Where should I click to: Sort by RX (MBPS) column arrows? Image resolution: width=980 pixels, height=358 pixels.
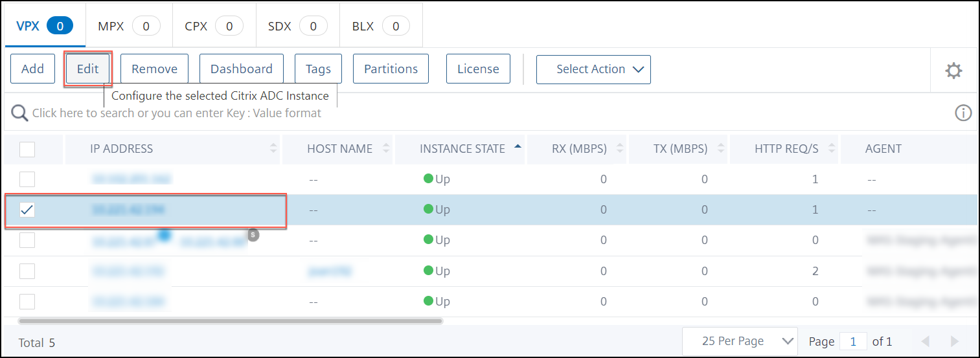[x=619, y=149]
